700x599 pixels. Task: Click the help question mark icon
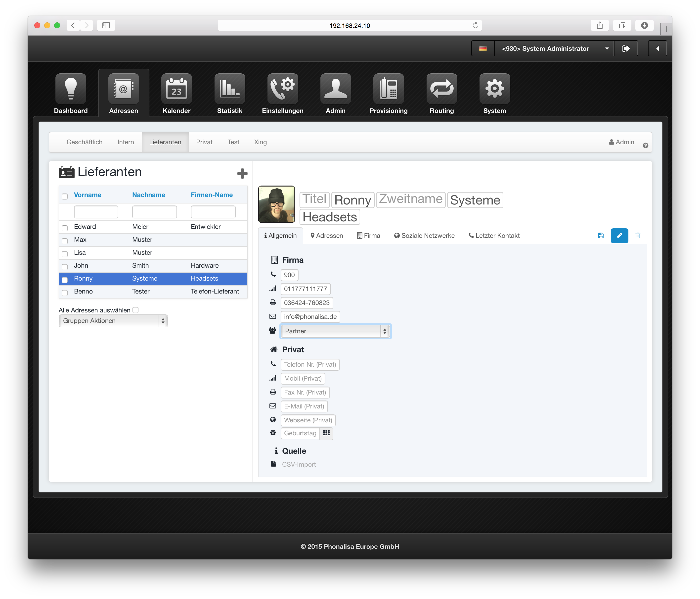645,145
